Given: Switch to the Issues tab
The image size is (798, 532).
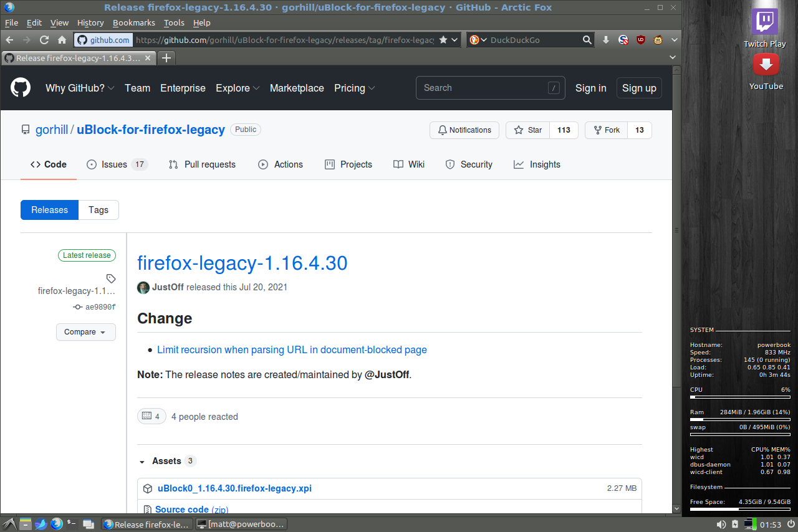Looking at the screenshot, I should tap(117, 164).
